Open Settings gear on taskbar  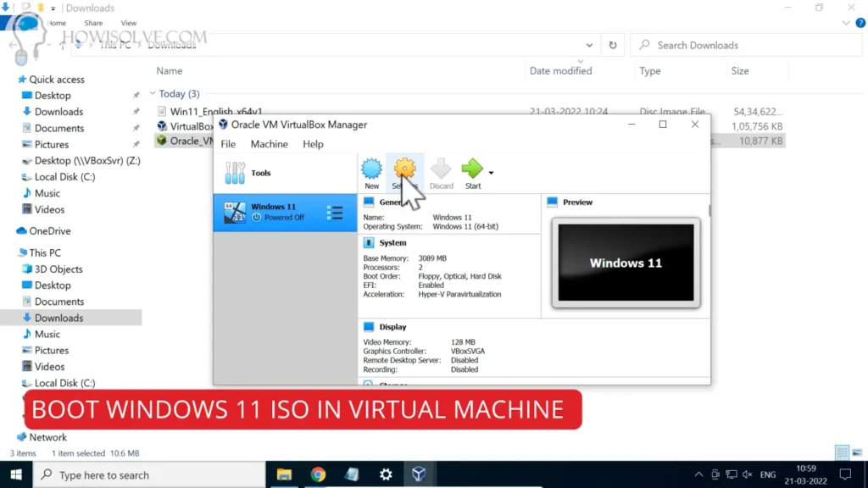386,474
